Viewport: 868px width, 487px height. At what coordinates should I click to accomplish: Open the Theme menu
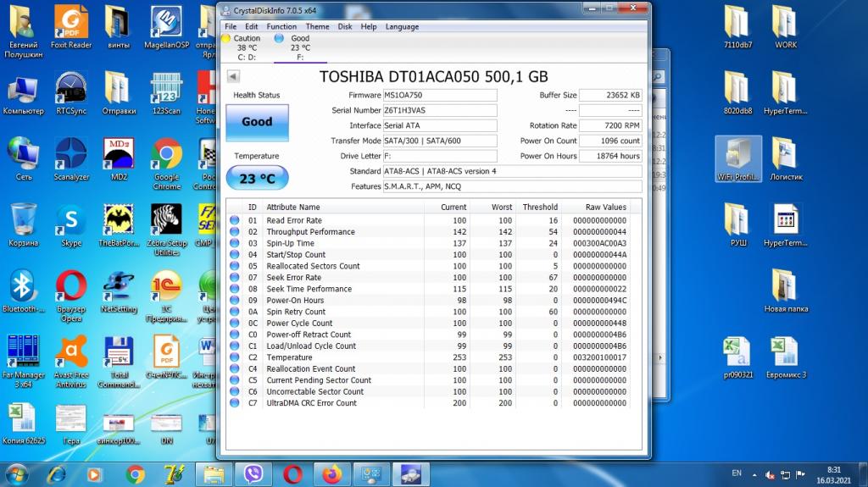click(x=317, y=26)
